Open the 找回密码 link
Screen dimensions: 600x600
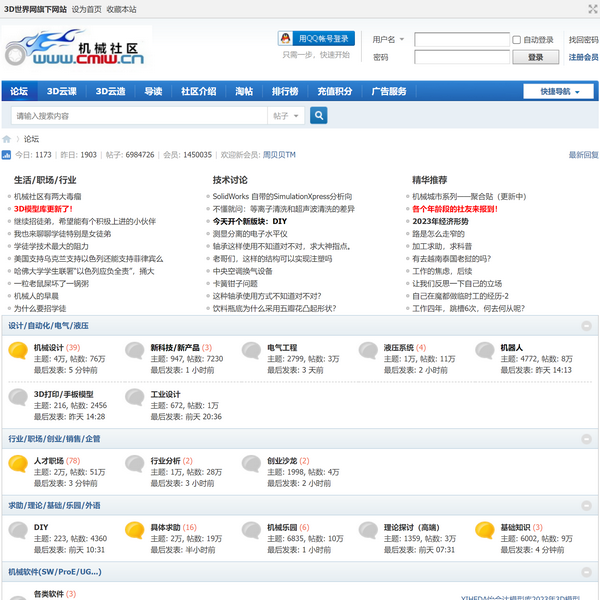(x=583, y=40)
